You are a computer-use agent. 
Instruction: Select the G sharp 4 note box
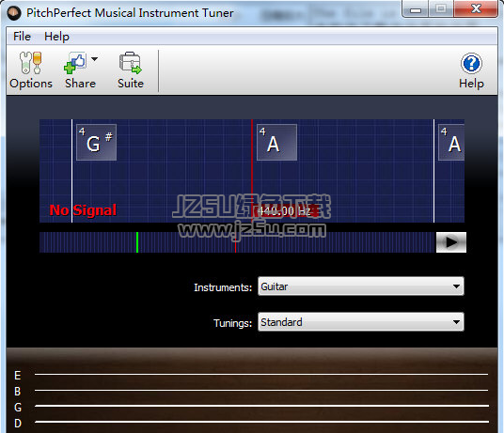point(97,142)
